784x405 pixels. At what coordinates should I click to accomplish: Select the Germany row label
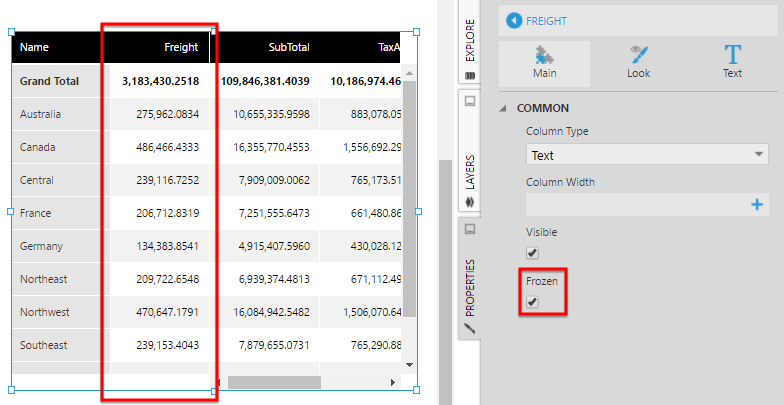(41, 246)
